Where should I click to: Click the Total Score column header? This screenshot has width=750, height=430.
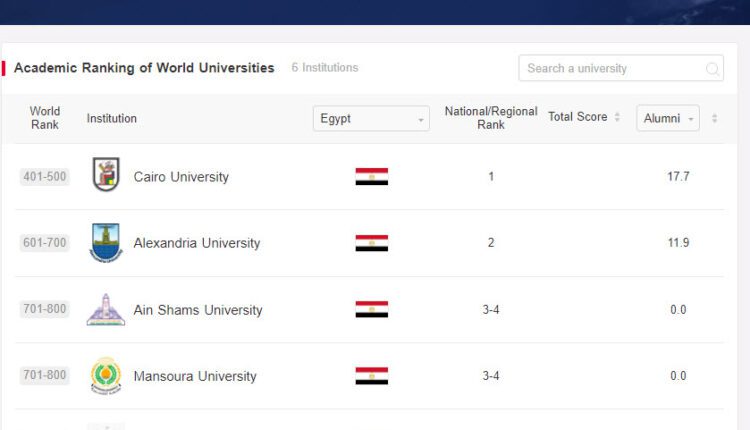(577, 118)
